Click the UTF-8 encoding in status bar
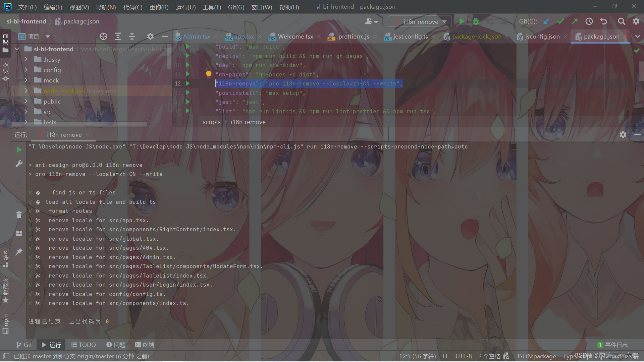The height and width of the screenshot is (362, 644). tap(464, 356)
